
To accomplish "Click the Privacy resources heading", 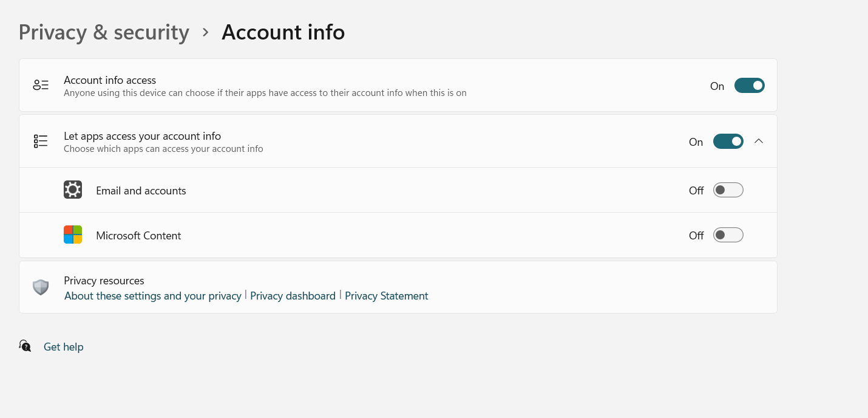I will tap(104, 281).
